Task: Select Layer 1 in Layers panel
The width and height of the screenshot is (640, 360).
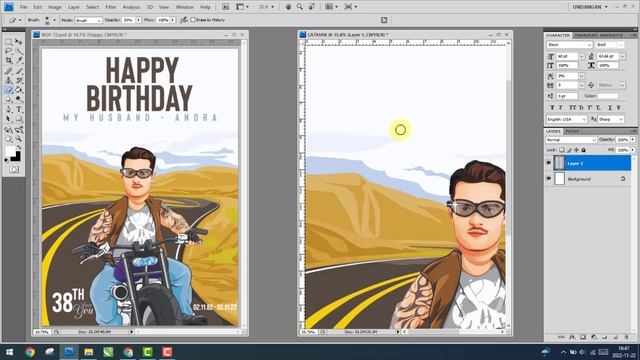Action: click(x=592, y=163)
